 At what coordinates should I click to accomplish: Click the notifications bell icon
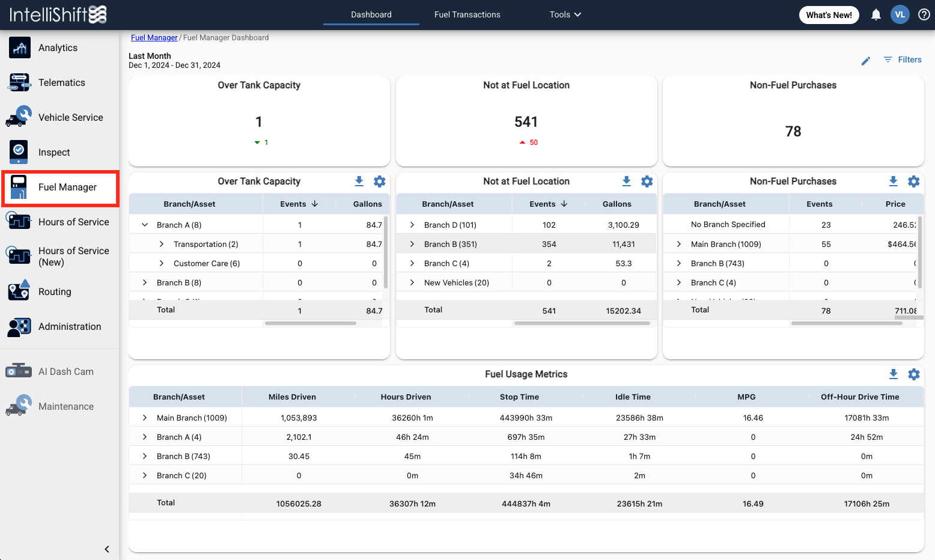[876, 14]
